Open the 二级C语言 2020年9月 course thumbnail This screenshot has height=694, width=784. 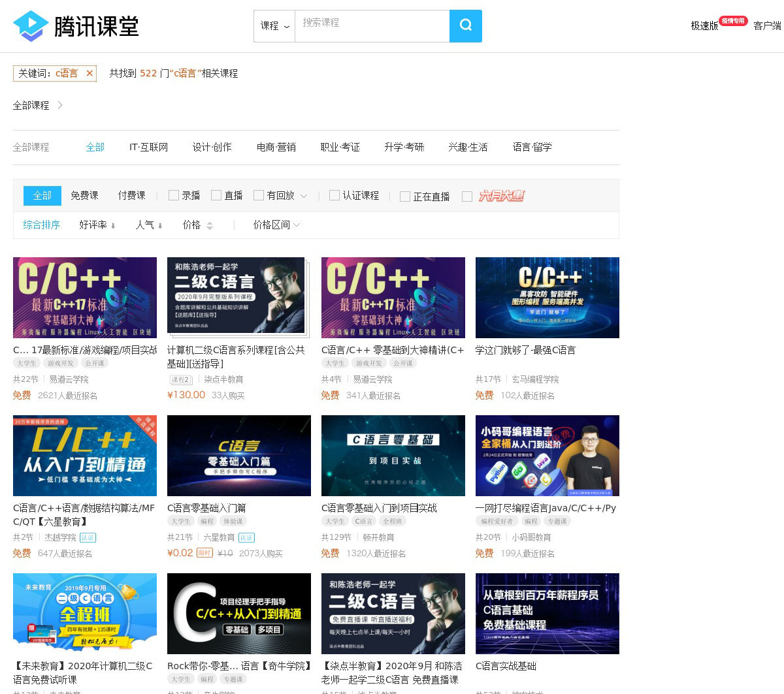pos(236,295)
